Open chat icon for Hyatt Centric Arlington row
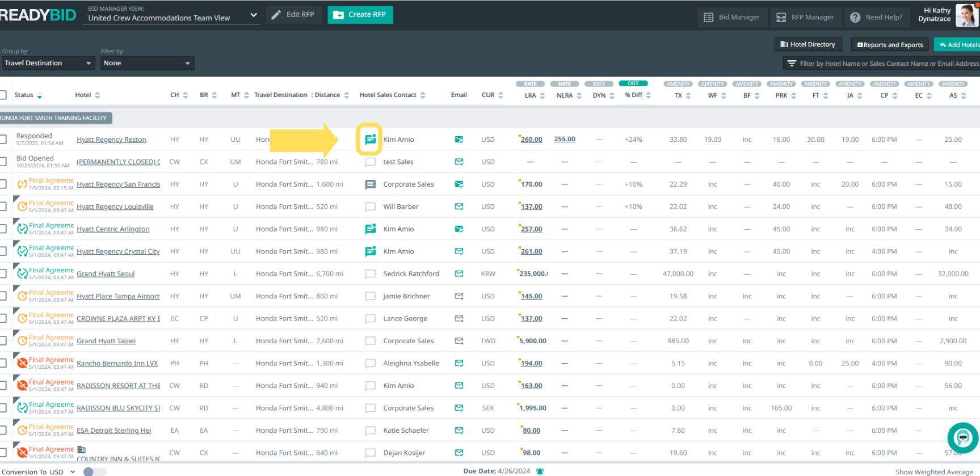980x476 pixels. click(x=370, y=229)
